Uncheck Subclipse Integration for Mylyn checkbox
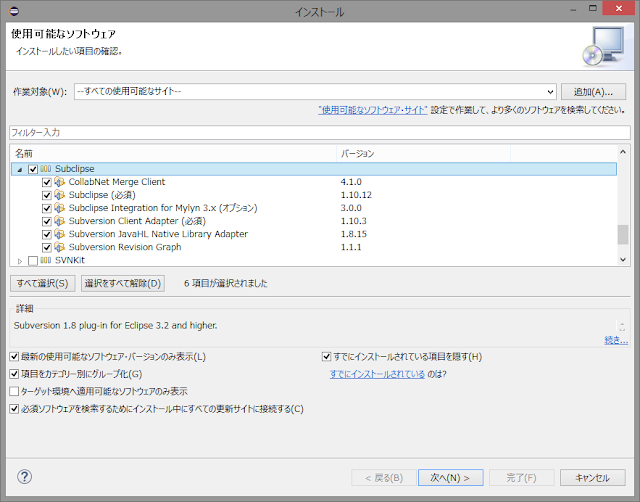The image size is (640, 502). click(47, 208)
